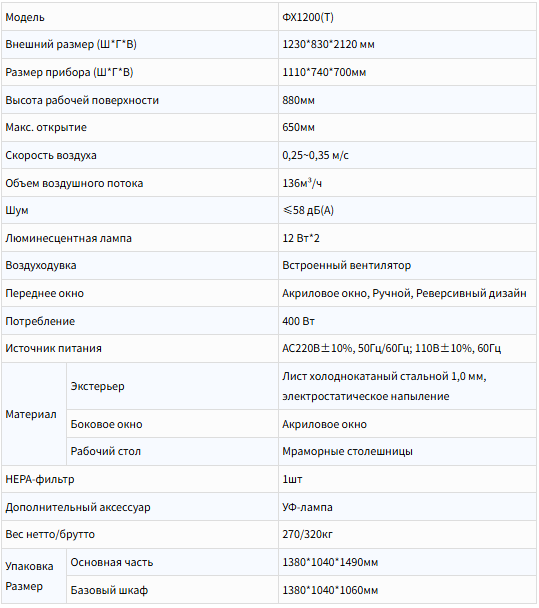Click the 136м³/ч airflow volume cell
539x608 pixels.
coord(408,183)
